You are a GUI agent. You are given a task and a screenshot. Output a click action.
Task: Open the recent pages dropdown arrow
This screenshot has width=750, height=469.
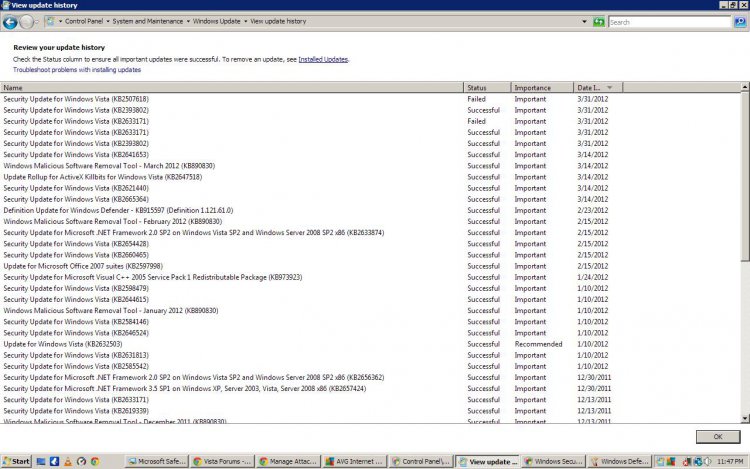tap(37, 22)
